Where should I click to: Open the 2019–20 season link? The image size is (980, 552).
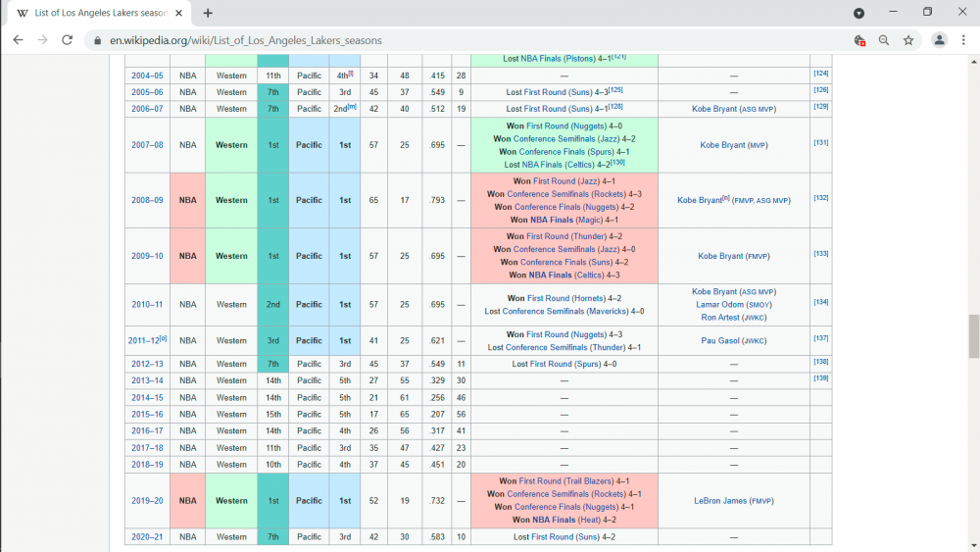146,501
